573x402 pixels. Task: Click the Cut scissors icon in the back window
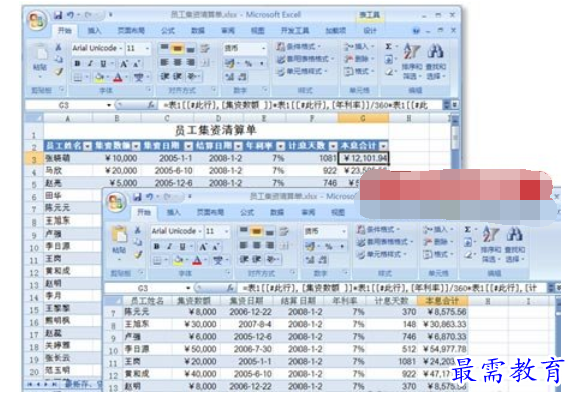click(x=58, y=47)
